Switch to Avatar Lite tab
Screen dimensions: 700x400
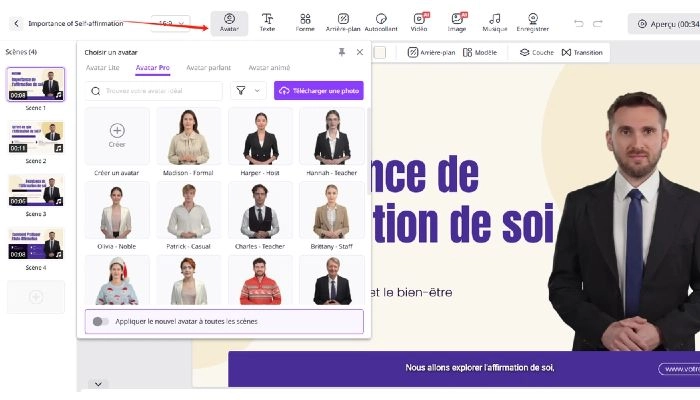(x=103, y=68)
